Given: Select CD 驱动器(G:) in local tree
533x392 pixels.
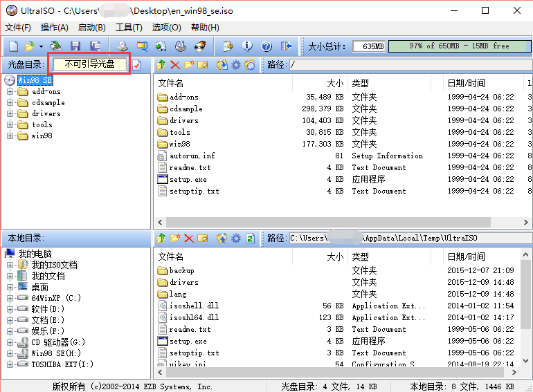Looking at the screenshot, I should point(58,342).
